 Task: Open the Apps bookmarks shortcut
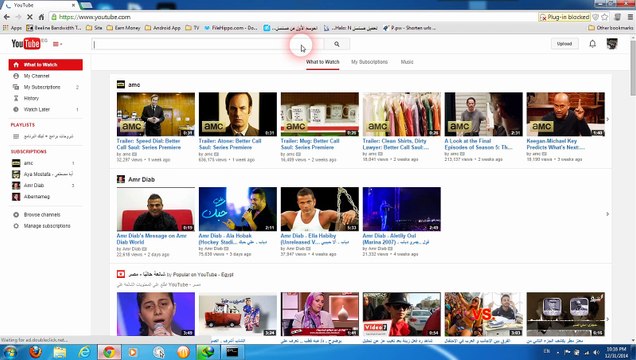[x=12, y=28]
